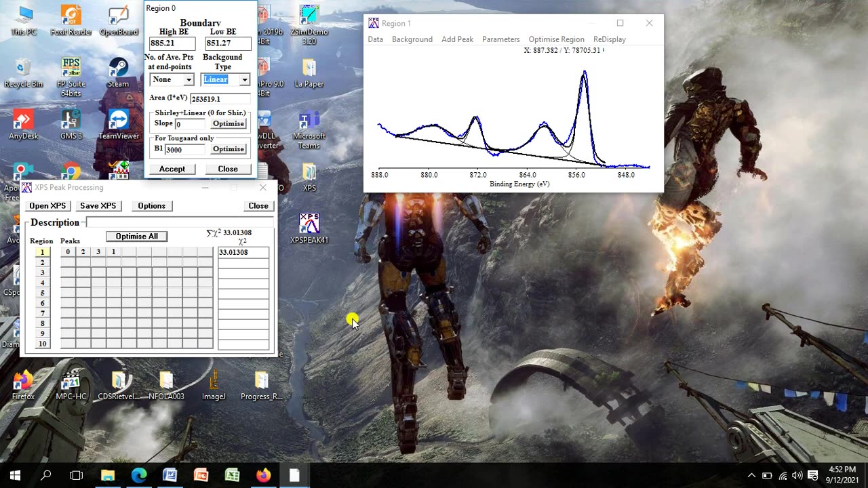Edit the B1 value 3000
The image size is (868, 488).
(x=184, y=149)
